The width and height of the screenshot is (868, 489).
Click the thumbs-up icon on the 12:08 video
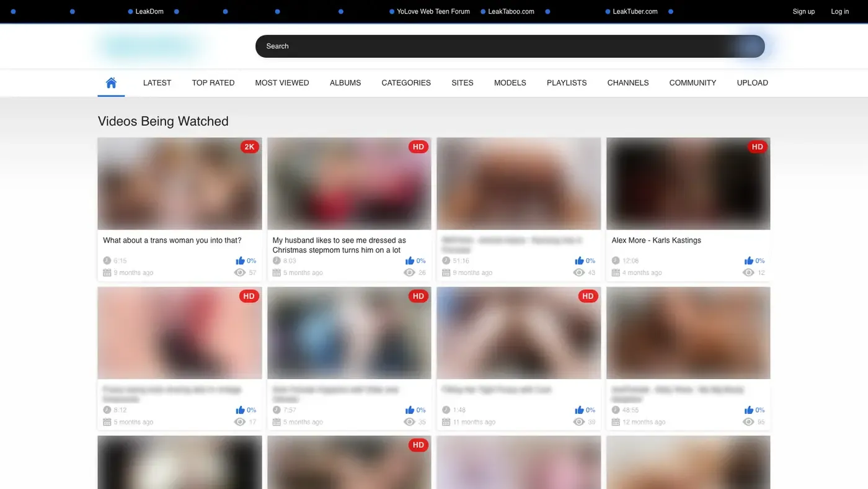(x=749, y=261)
